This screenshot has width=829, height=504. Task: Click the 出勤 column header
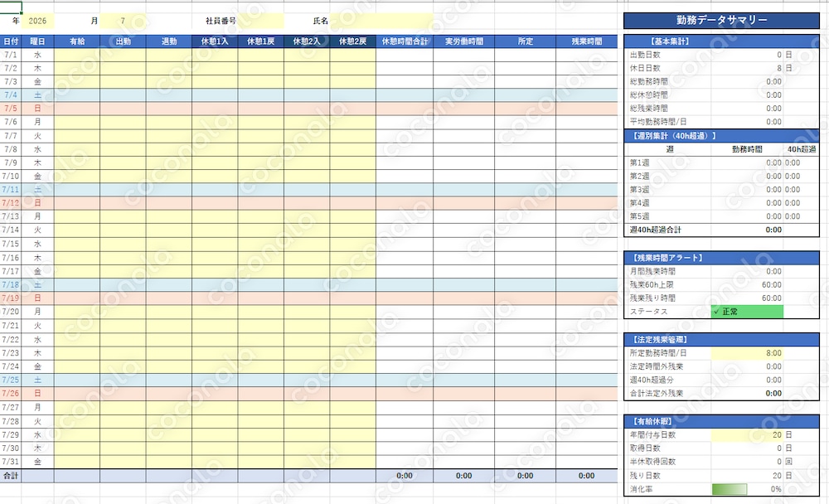point(124,41)
